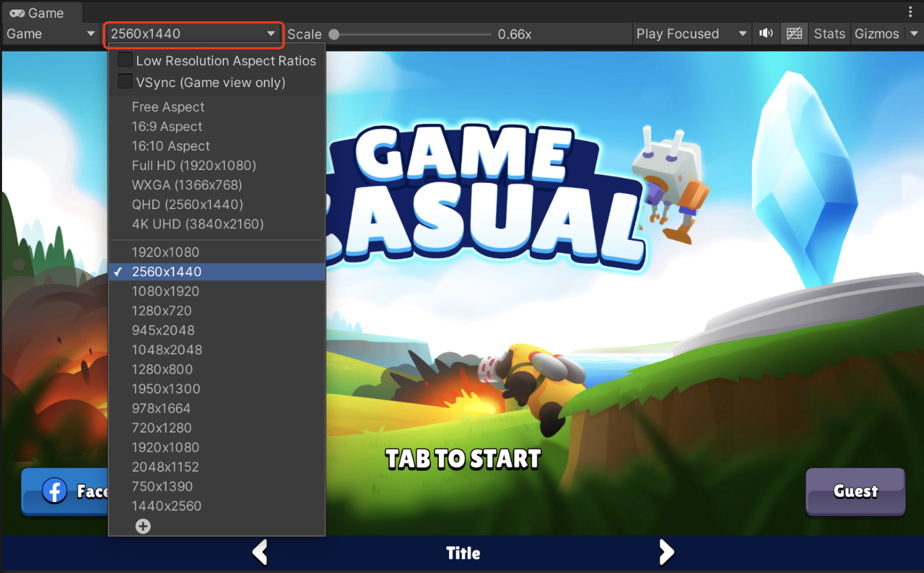Click the Game tab controller icon
This screenshot has height=573, width=924.
point(16,13)
